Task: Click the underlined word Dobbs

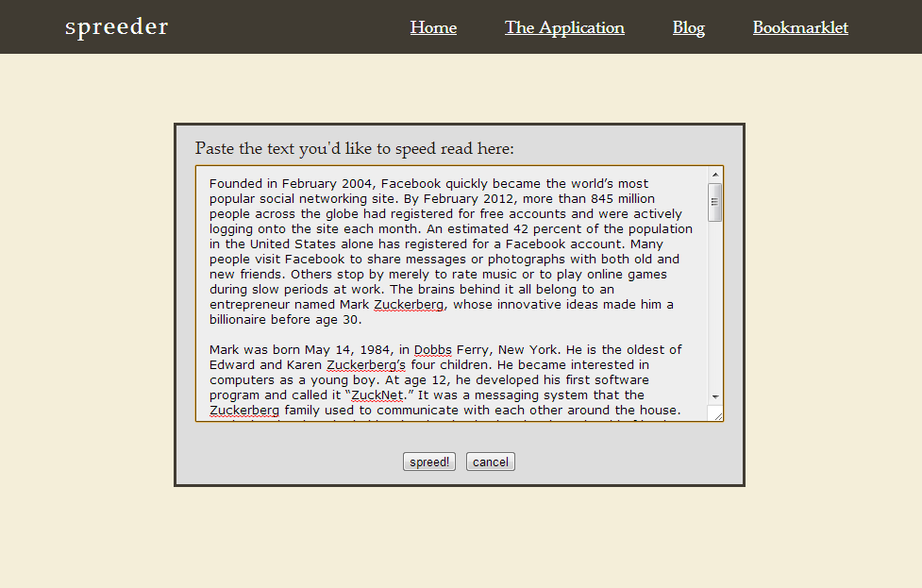Action: click(x=431, y=349)
